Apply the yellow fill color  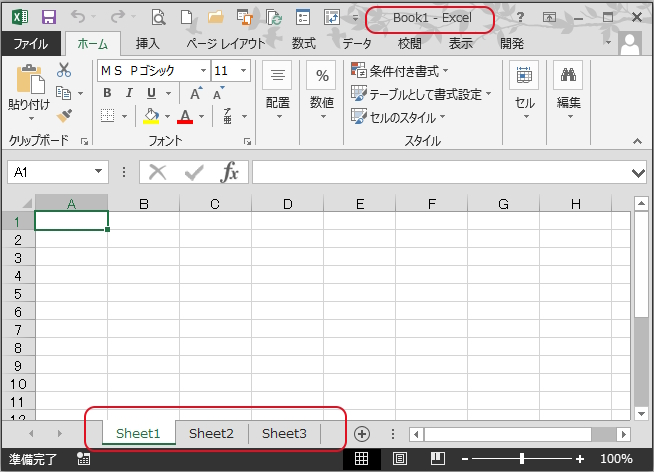click(x=151, y=116)
